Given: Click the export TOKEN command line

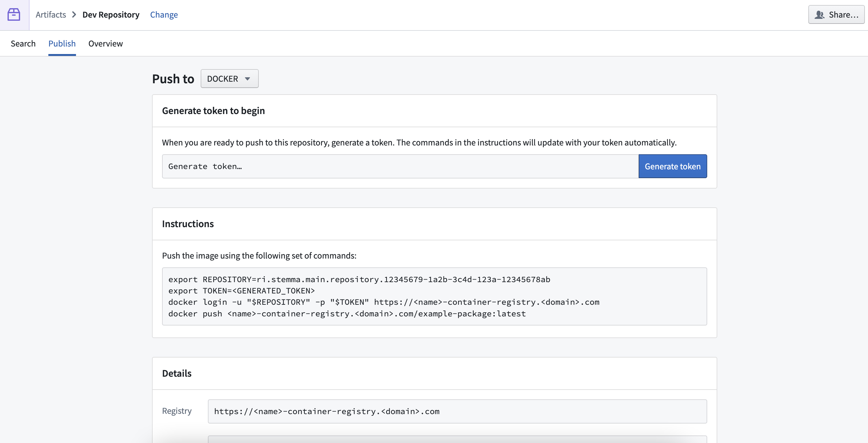Looking at the screenshot, I should pos(241,291).
